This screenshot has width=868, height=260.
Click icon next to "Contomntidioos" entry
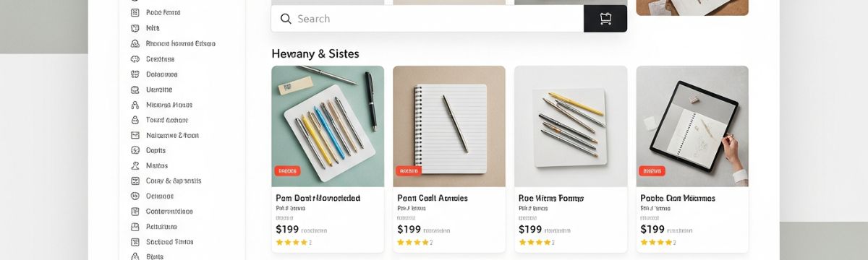click(x=135, y=212)
